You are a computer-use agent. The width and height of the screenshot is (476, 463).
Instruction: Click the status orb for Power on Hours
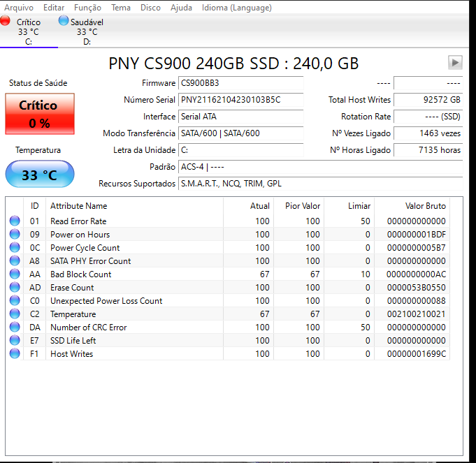click(15, 234)
